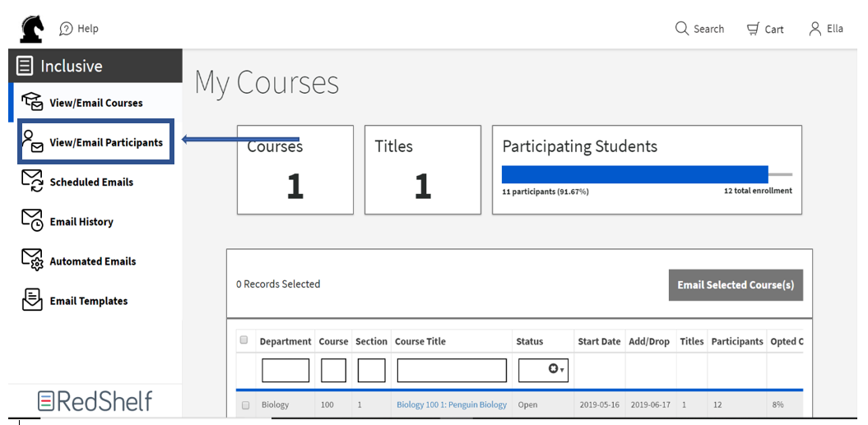This screenshot has width=868, height=425.
Task: Click the Search magnifier icon
Action: point(682,28)
